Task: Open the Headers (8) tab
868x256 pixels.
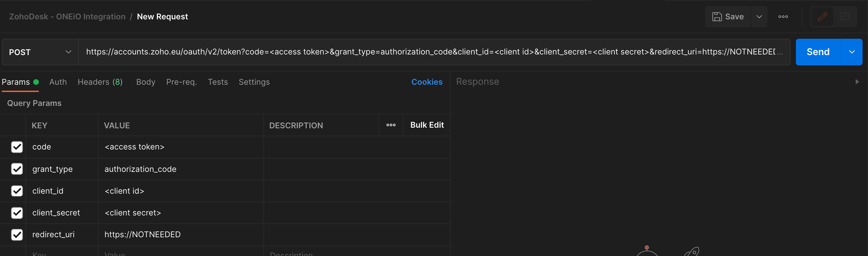Action: tap(100, 82)
